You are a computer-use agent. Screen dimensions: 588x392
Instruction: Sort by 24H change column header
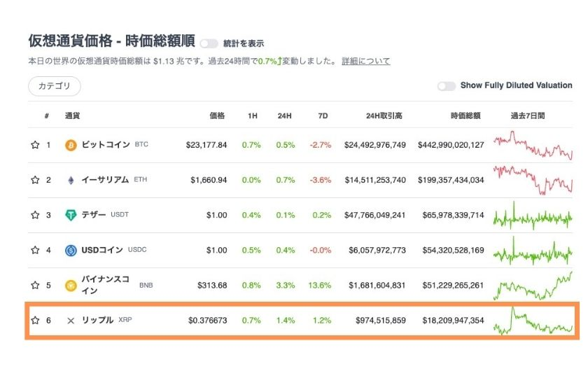285,116
